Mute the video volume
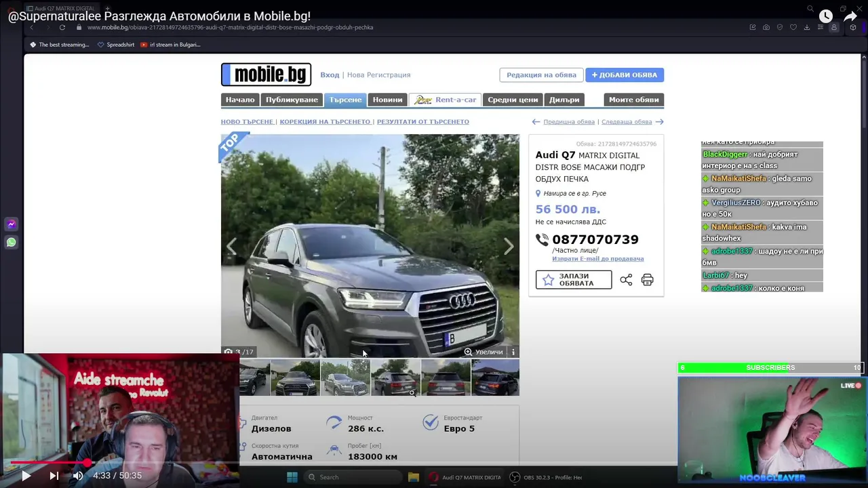868x488 pixels. point(78,476)
